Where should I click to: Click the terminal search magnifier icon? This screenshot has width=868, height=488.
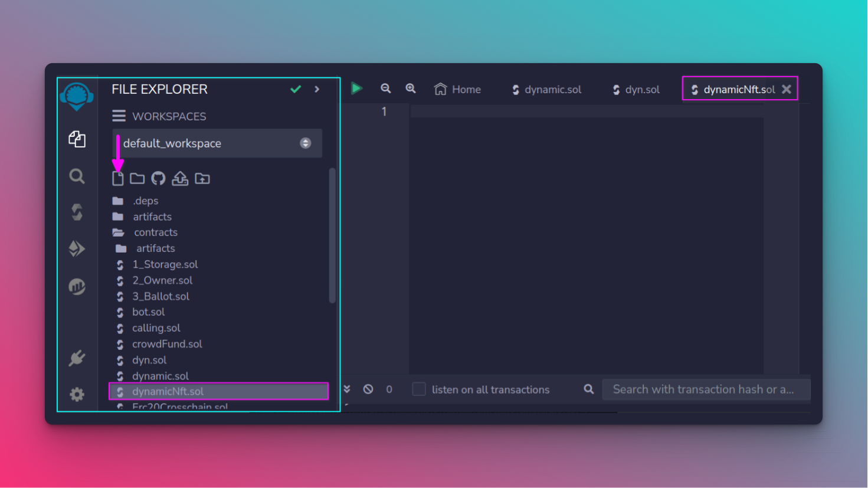point(589,389)
